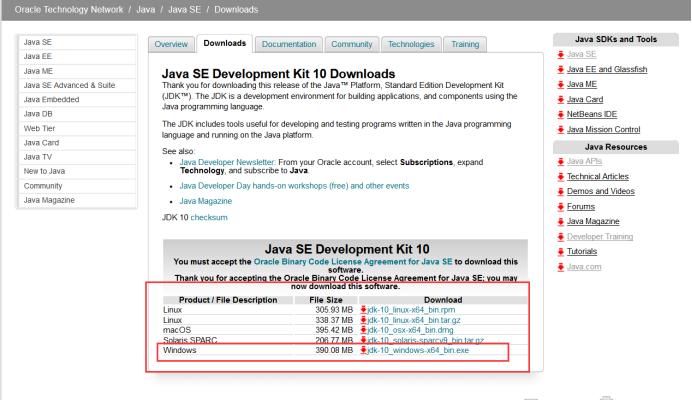Image resolution: width=692 pixels, height=400 pixels.
Task: Open Java Mission Control link
Action: coord(603,129)
